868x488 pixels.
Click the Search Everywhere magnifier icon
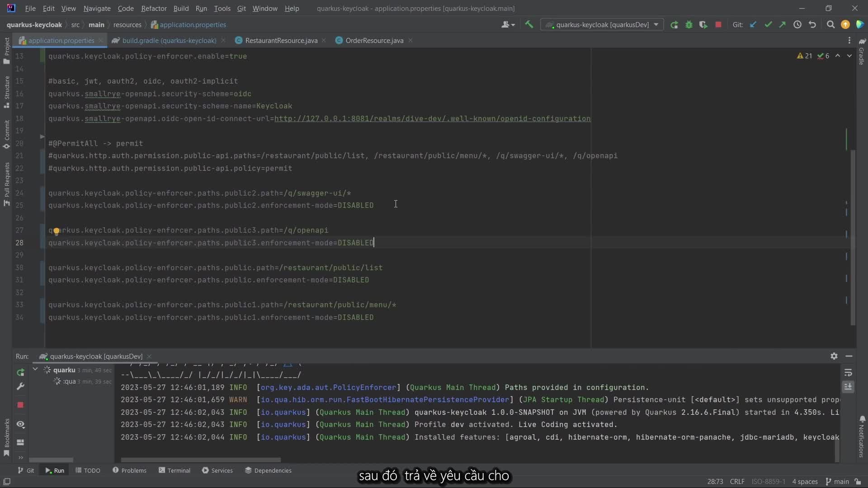pos(830,25)
